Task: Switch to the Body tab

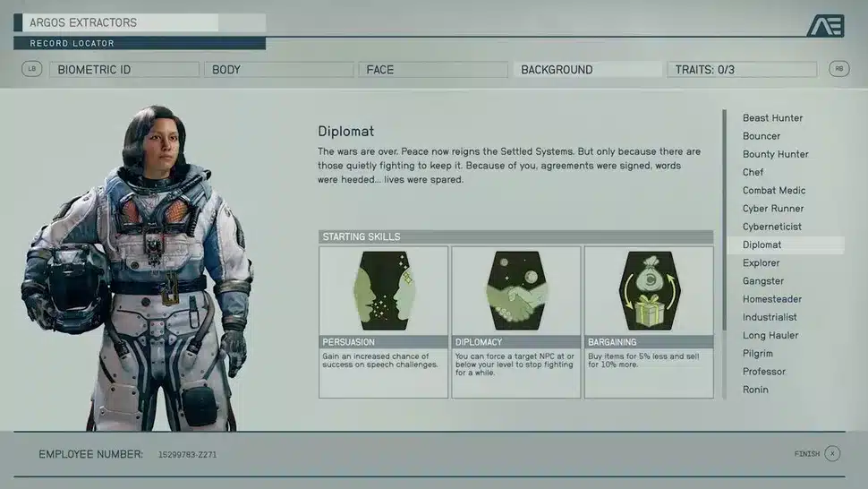Action: coord(278,70)
